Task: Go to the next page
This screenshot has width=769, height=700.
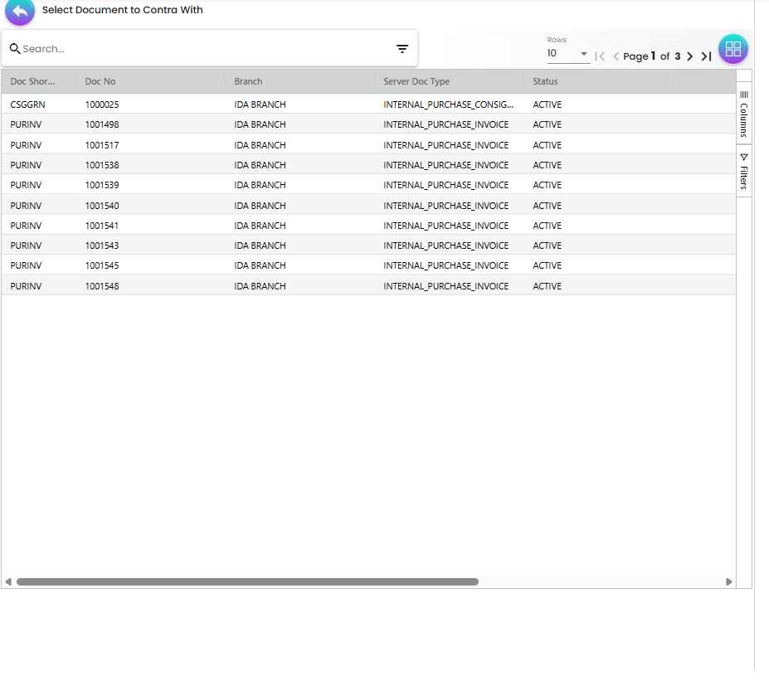Action: click(690, 56)
